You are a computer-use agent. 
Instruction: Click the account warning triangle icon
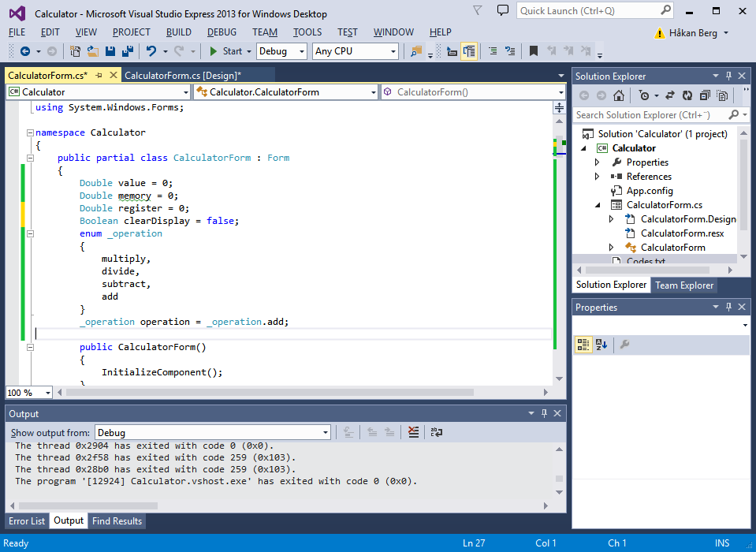[x=659, y=33]
